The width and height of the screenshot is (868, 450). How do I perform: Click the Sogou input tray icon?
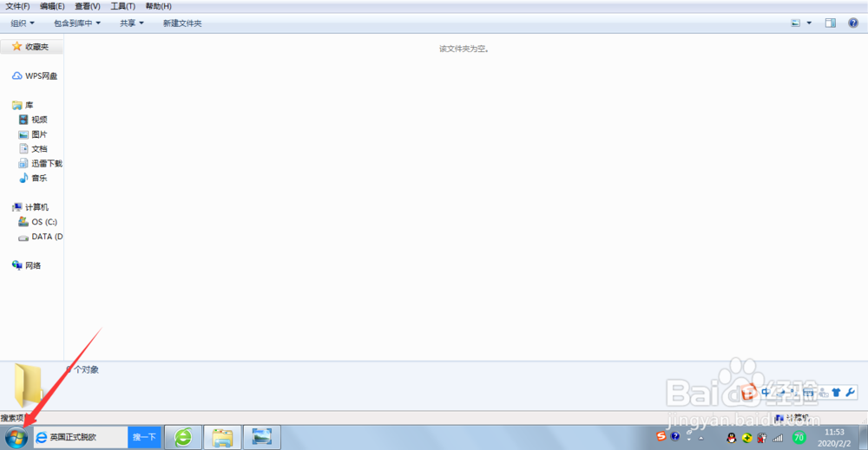click(x=661, y=436)
